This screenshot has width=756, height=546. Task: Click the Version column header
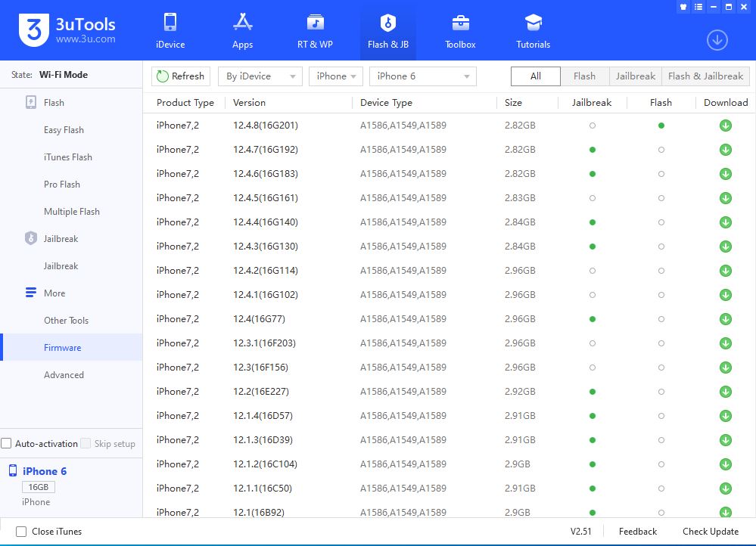click(x=249, y=103)
